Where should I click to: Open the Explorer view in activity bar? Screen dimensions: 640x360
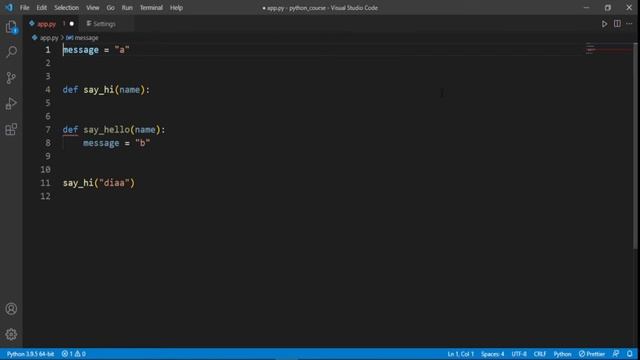tap(11, 27)
